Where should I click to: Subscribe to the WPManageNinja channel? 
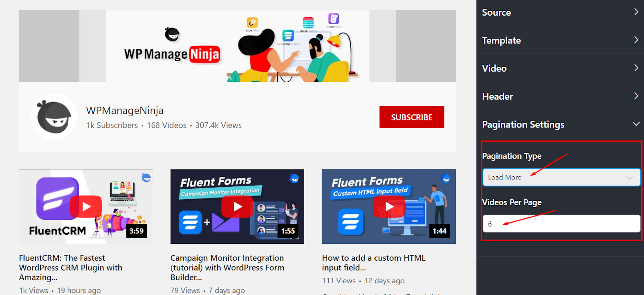(412, 117)
